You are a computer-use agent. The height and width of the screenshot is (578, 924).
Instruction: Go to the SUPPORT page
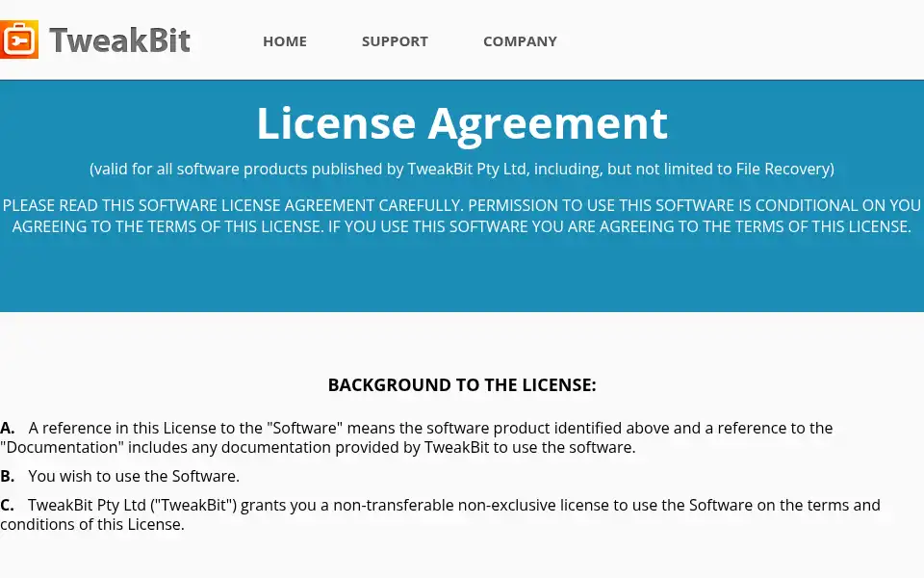(x=395, y=41)
